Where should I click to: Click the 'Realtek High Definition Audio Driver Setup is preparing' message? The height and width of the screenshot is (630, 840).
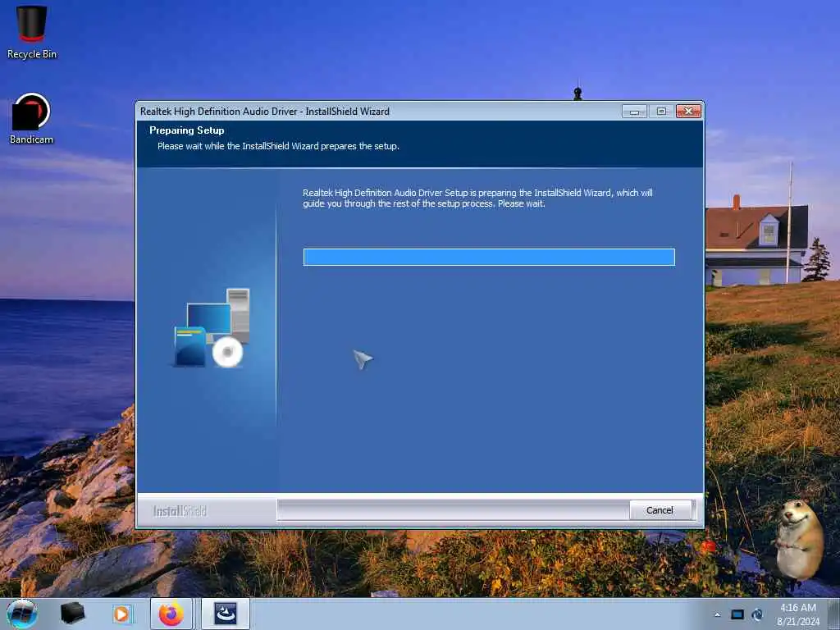click(477, 199)
